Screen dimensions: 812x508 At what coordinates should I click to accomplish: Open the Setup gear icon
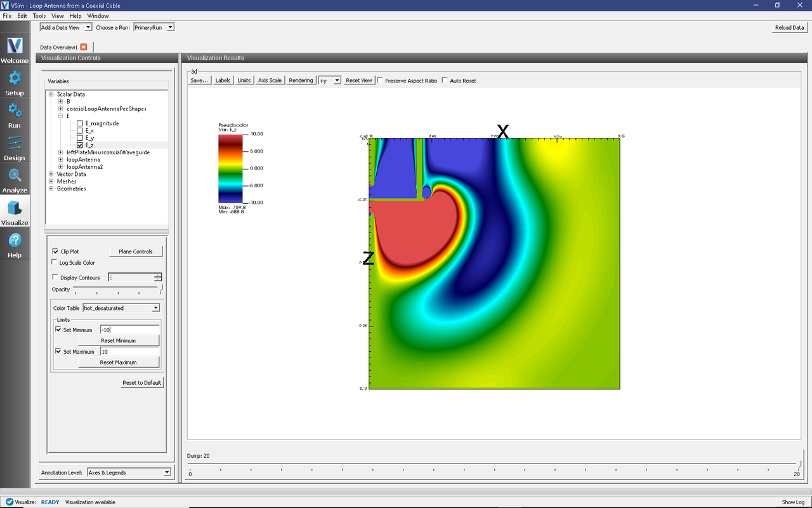coord(15,83)
